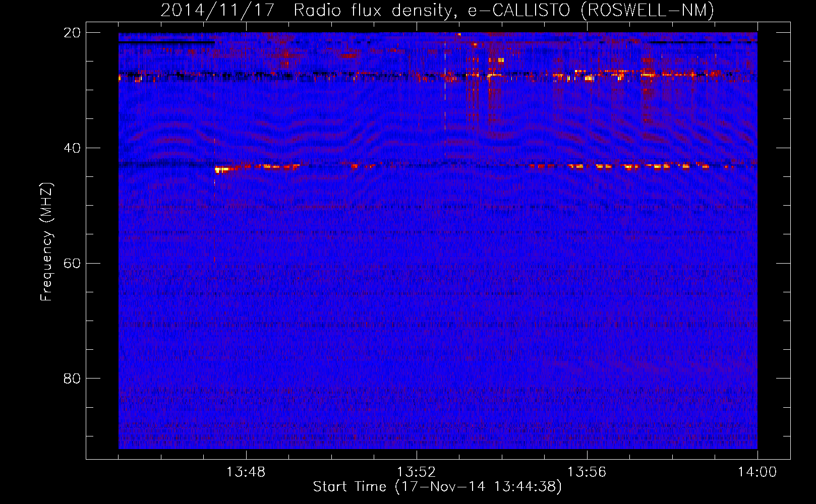Click the "13:52" time tick label
The width and height of the screenshot is (816, 504).
click(416, 472)
